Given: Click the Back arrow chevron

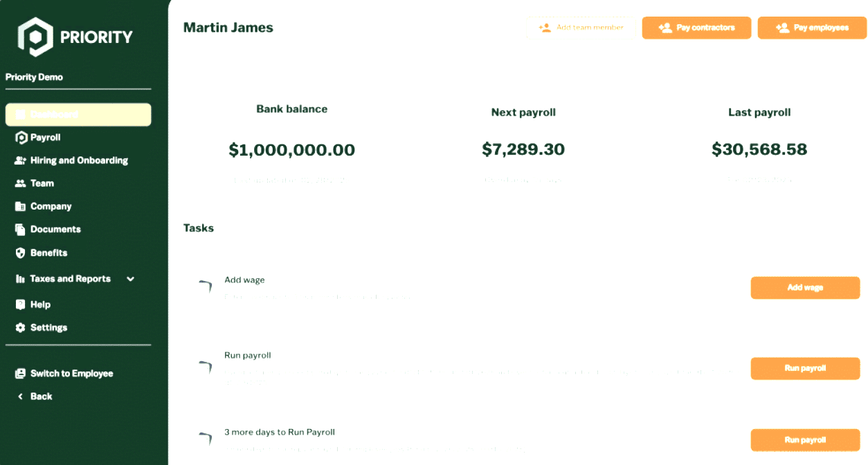Looking at the screenshot, I should (21, 396).
